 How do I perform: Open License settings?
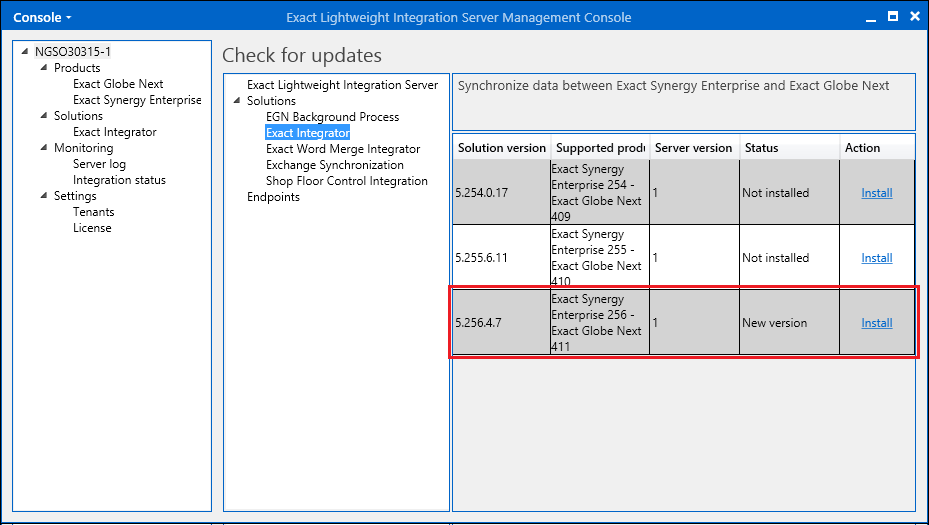point(92,228)
